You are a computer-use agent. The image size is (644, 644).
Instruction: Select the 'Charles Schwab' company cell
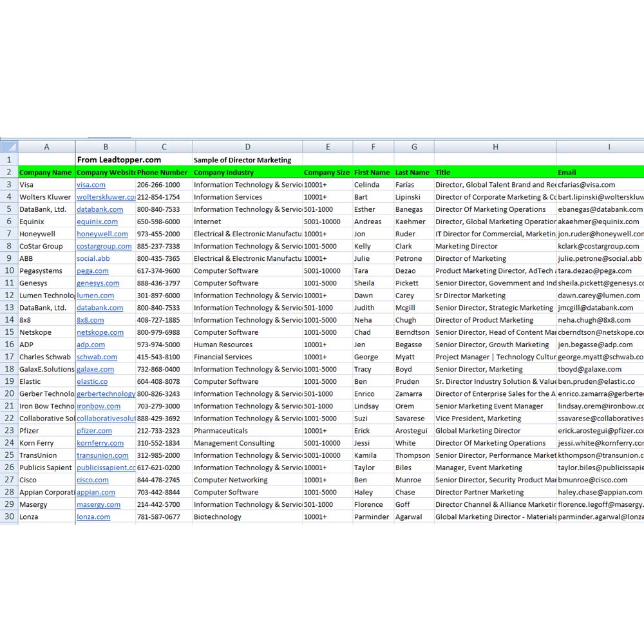tap(47, 357)
